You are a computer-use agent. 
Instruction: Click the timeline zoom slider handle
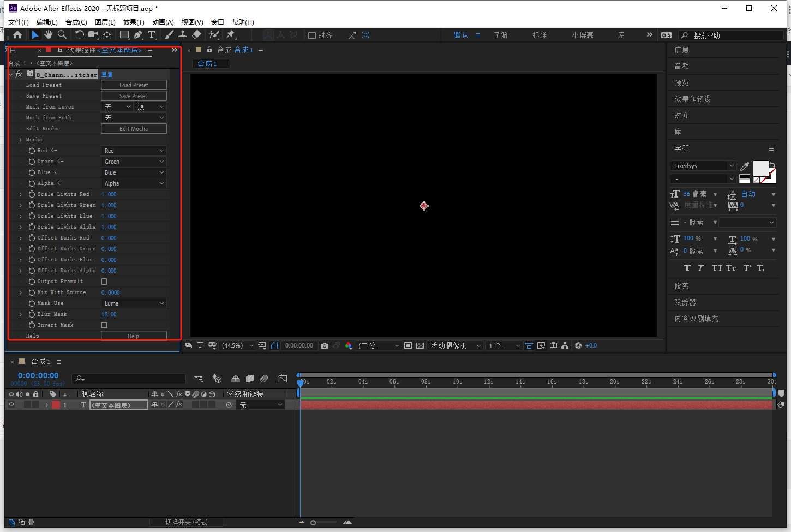(313, 523)
